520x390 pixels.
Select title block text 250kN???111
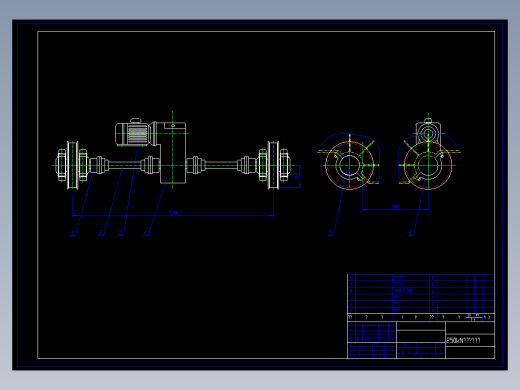[463, 340]
